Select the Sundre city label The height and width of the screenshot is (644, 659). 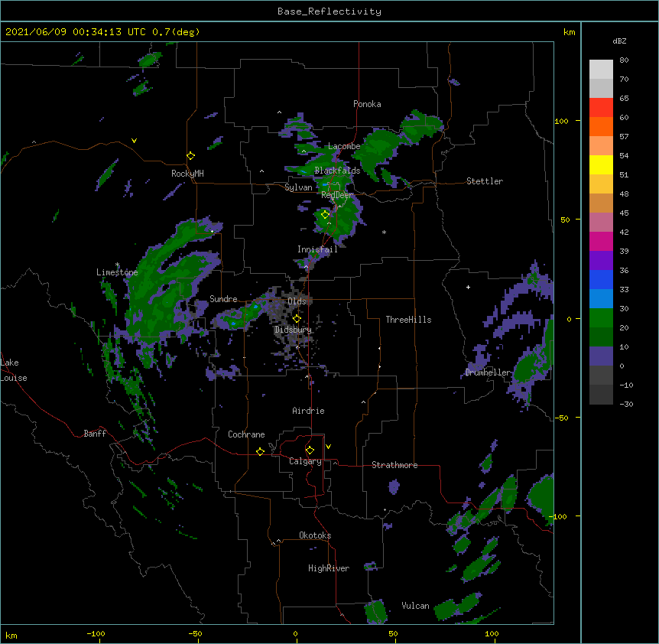click(x=223, y=299)
